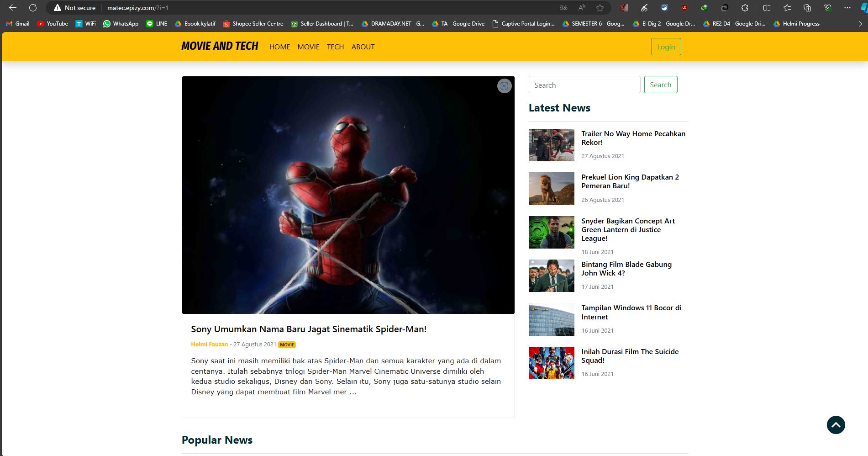Click the Not secure warning icon
The width and height of the screenshot is (868, 456).
tap(57, 8)
